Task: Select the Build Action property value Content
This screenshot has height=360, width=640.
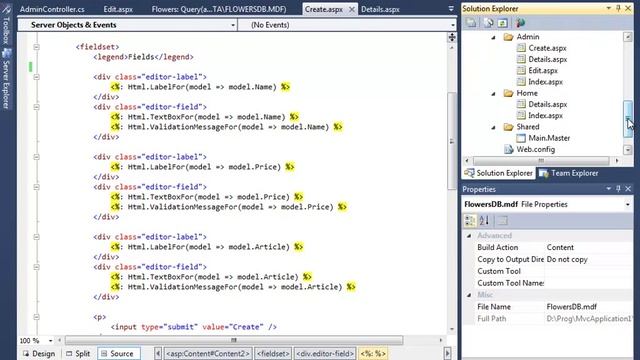Action: pos(560,247)
